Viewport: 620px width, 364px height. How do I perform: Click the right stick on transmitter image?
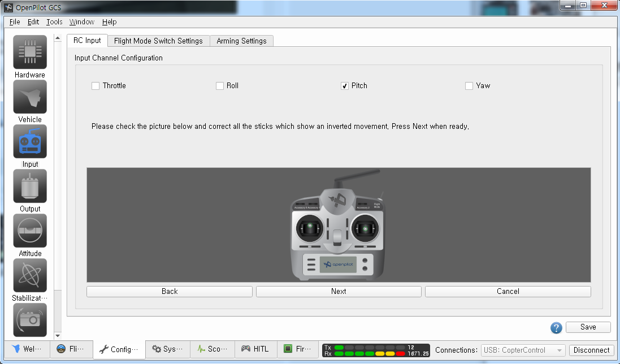pos(365,228)
